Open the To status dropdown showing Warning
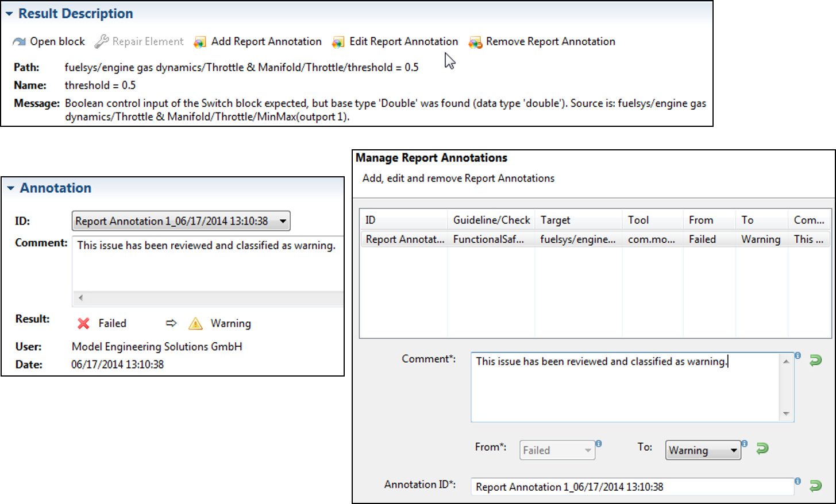This screenshot has width=836, height=504. 733,451
